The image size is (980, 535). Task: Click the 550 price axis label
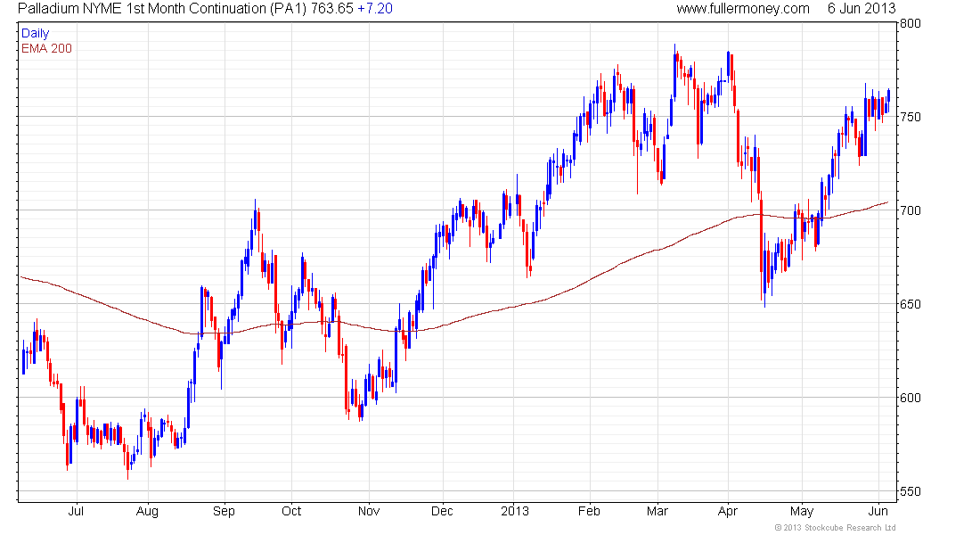(x=910, y=491)
